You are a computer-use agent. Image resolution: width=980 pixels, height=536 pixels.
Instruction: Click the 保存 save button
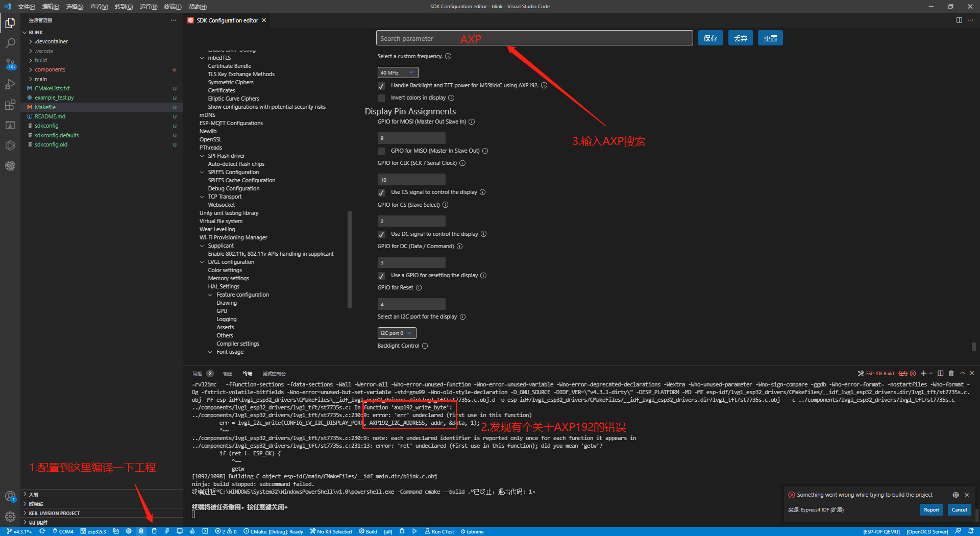pyautogui.click(x=710, y=38)
